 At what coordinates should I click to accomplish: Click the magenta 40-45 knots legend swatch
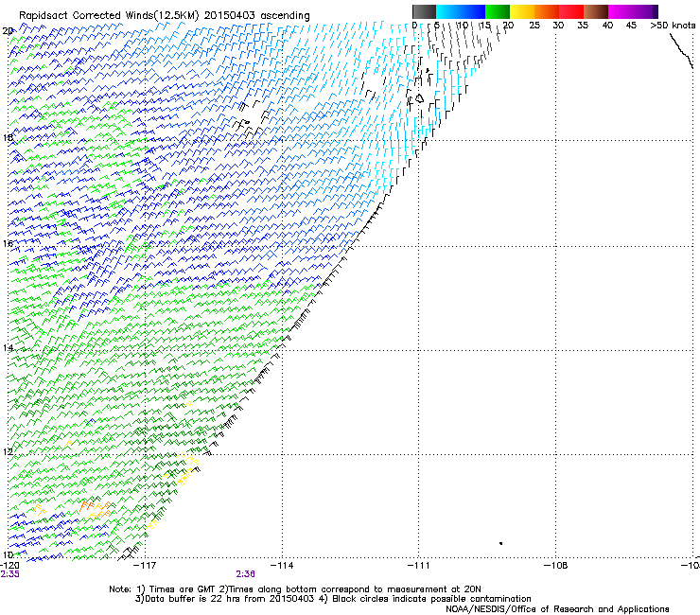[621, 11]
